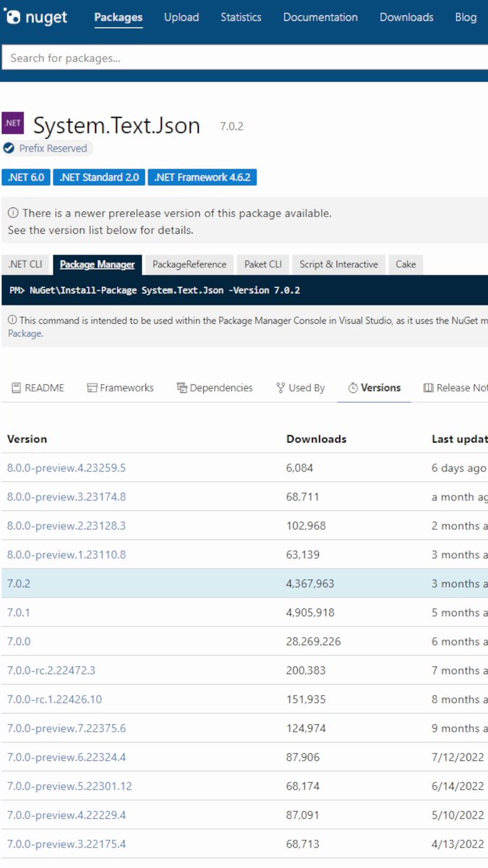
Task: Click the 4,367,963 downloads cell
Action: click(311, 584)
